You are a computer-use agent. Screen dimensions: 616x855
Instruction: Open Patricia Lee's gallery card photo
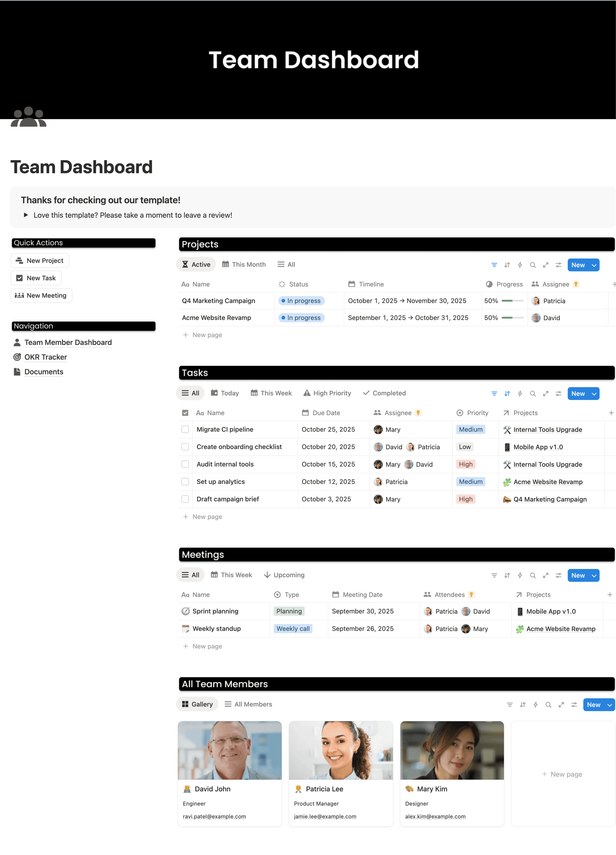click(x=340, y=750)
